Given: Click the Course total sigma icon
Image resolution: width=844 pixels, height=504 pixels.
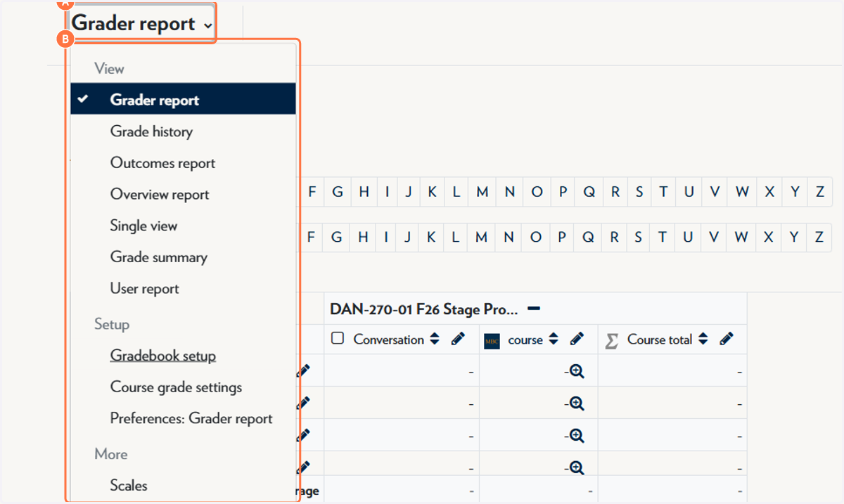Looking at the screenshot, I should [x=612, y=340].
